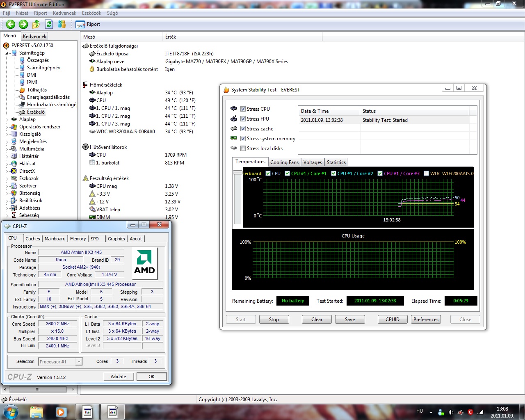Select Számítógépnév tree item
The image size is (525, 420).
(x=43, y=68)
